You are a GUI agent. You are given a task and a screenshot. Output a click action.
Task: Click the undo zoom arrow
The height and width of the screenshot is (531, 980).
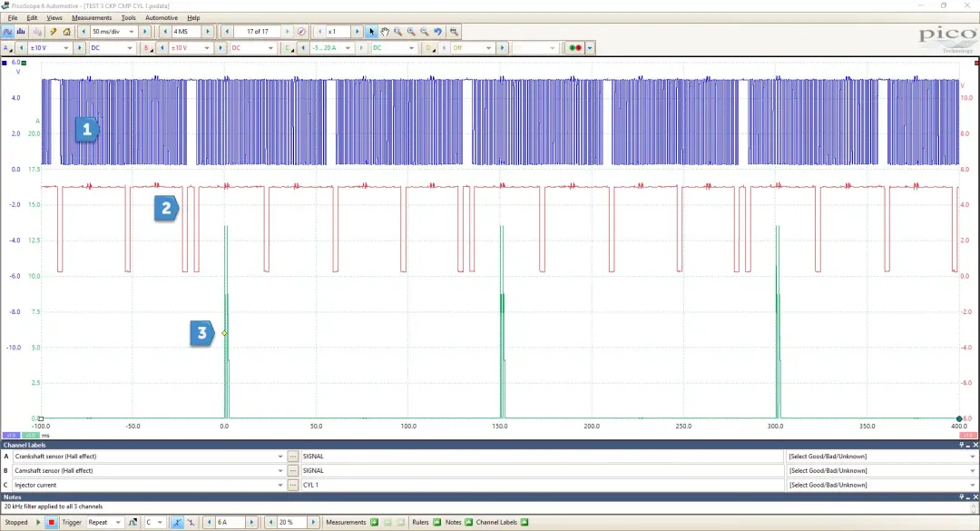tap(437, 32)
